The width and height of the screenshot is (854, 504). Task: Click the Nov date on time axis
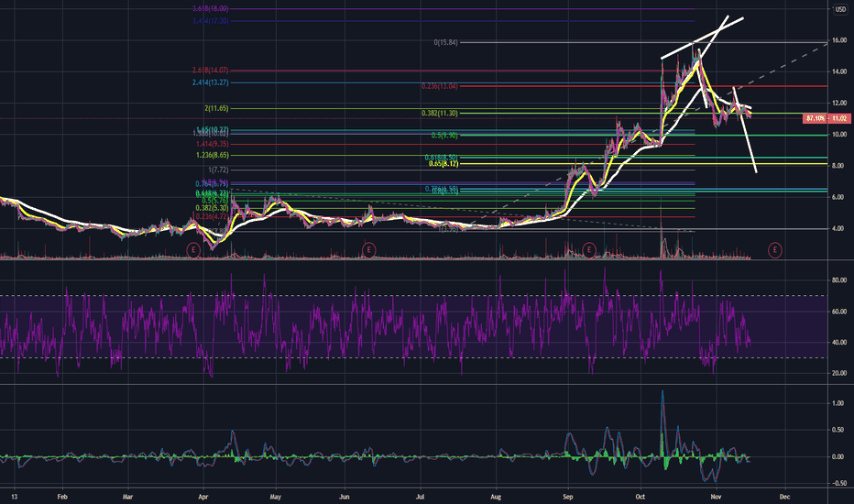click(x=716, y=497)
